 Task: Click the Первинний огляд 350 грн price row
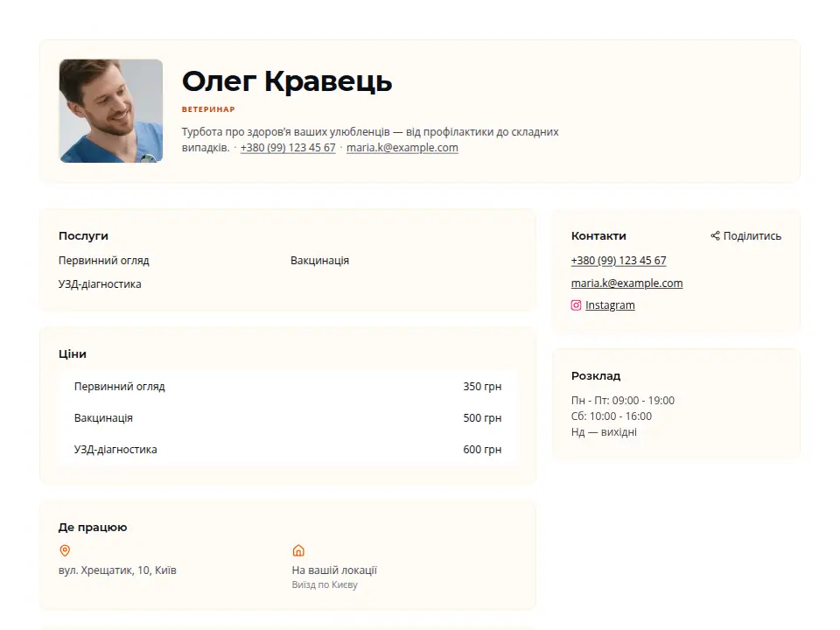(288, 386)
